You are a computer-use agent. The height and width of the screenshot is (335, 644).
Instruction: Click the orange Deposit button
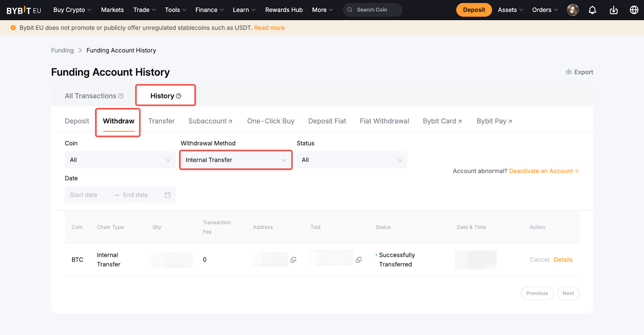[x=474, y=10]
